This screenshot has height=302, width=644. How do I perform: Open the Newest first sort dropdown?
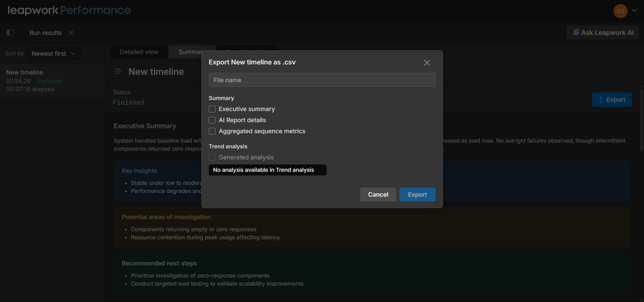click(53, 54)
